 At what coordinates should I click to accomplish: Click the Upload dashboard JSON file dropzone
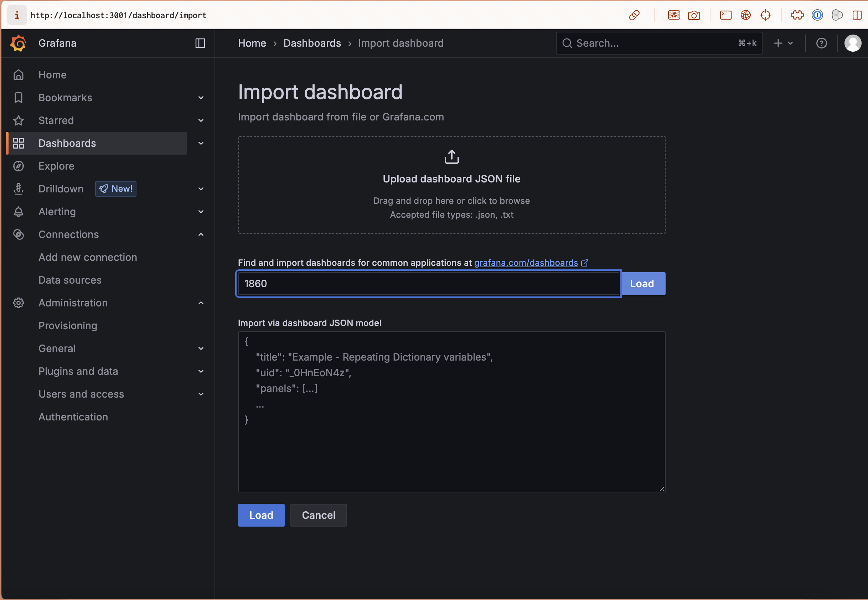[x=451, y=185]
